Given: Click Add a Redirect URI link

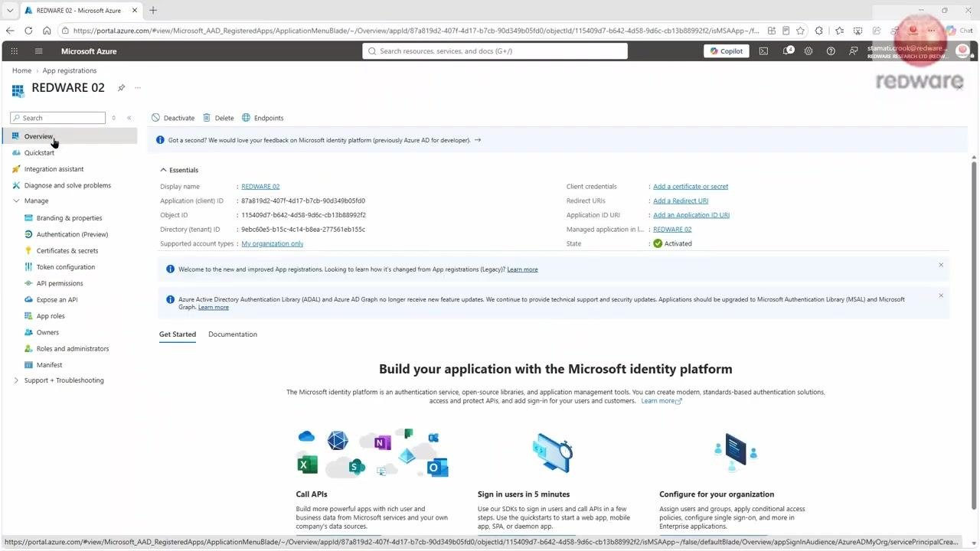Looking at the screenshot, I should pyautogui.click(x=681, y=201).
